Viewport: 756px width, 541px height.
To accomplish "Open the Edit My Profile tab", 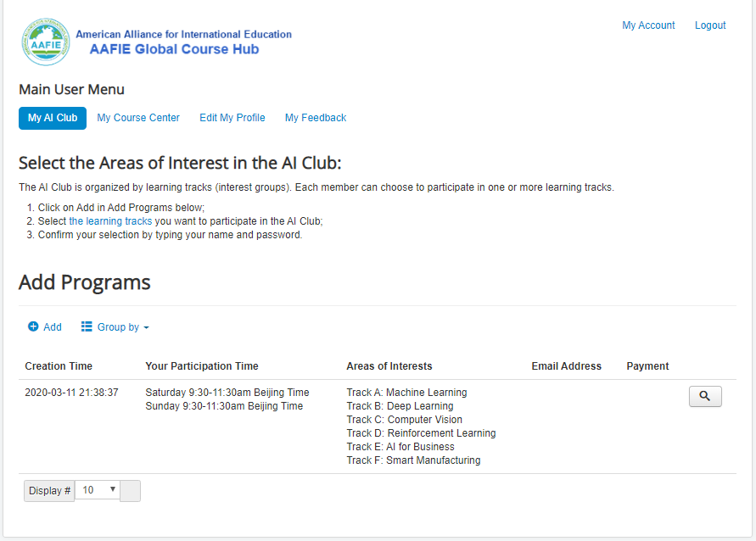I will click(232, 118).
